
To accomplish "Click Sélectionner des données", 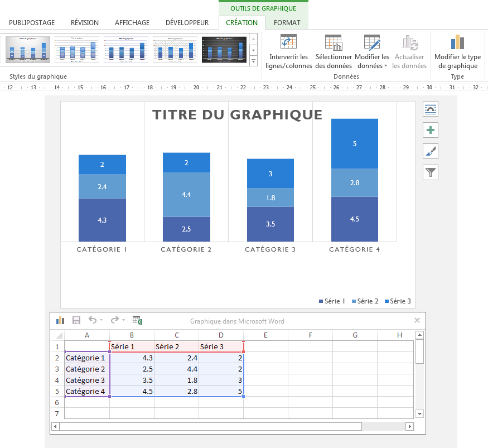I will [x=333, y=50].
